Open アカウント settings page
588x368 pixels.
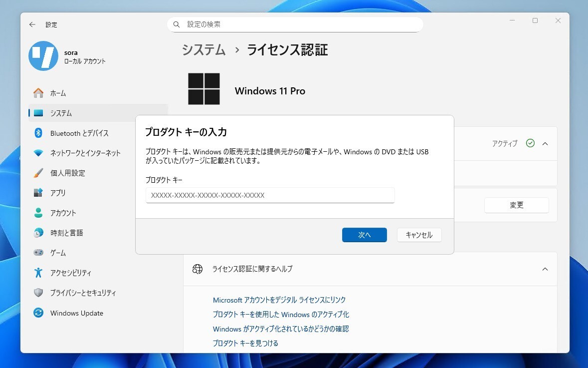tap(98, 213)
